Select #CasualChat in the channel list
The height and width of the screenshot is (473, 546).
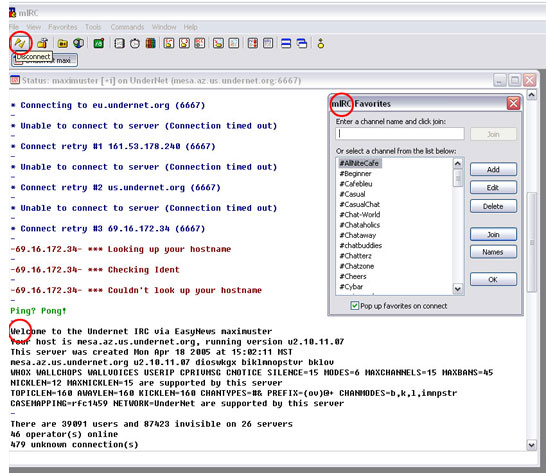click(360, 204)
